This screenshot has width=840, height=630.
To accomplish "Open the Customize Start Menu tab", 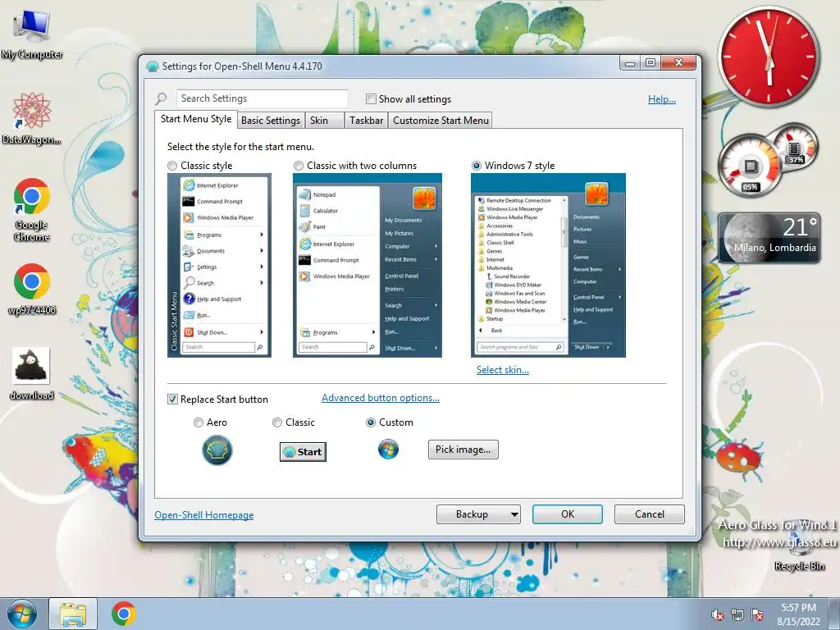I will 441,121.
